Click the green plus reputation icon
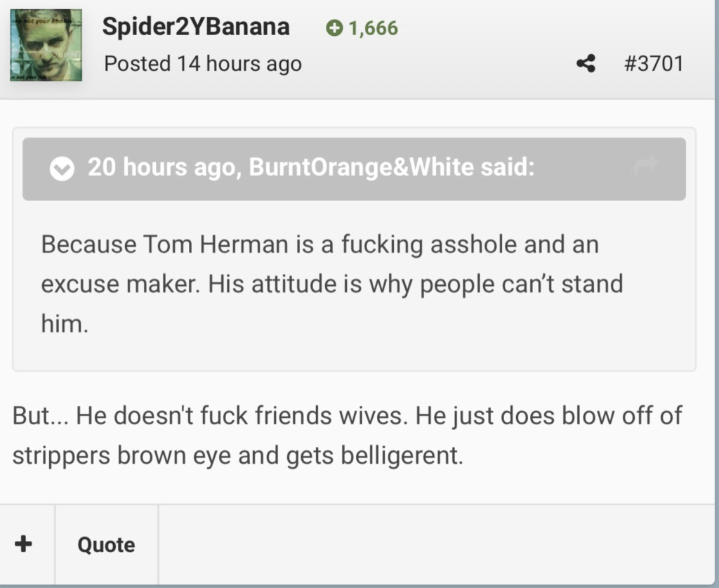Screen dimensions: 719x588 point(334,28)
